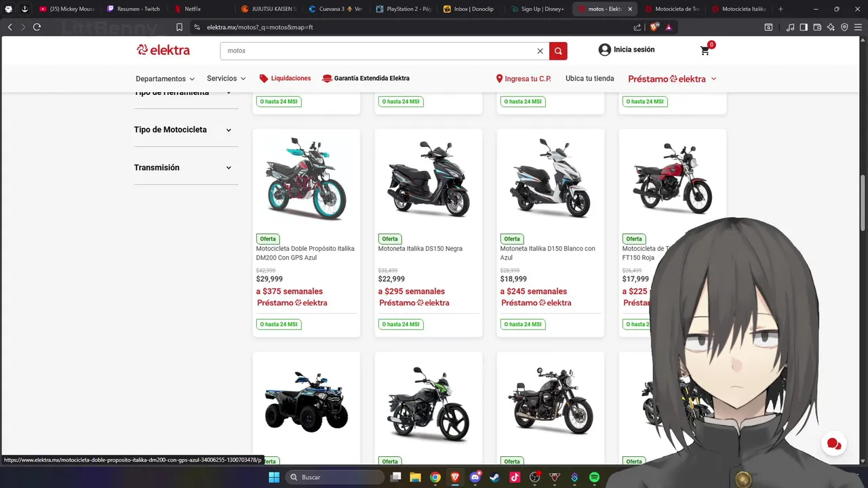Launch Google Chrome from the taskbar
Screen dimensions: 868x488
pos(435,477)
